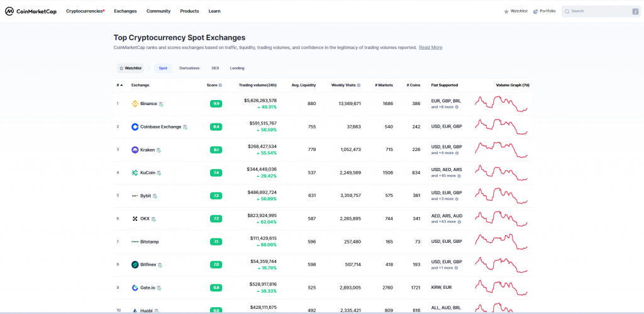
Task: Follow the Read More link
Action: [430, 47]
